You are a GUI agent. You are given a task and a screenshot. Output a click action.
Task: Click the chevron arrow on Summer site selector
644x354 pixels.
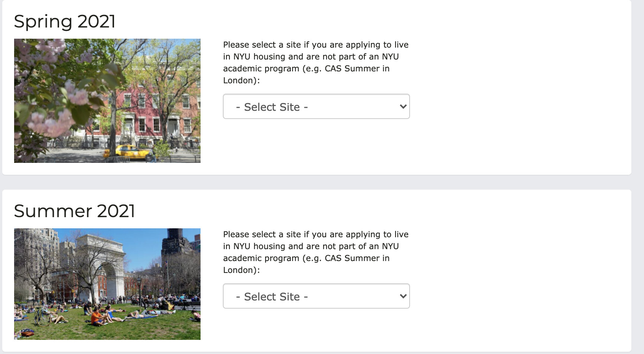click(403, 296)
